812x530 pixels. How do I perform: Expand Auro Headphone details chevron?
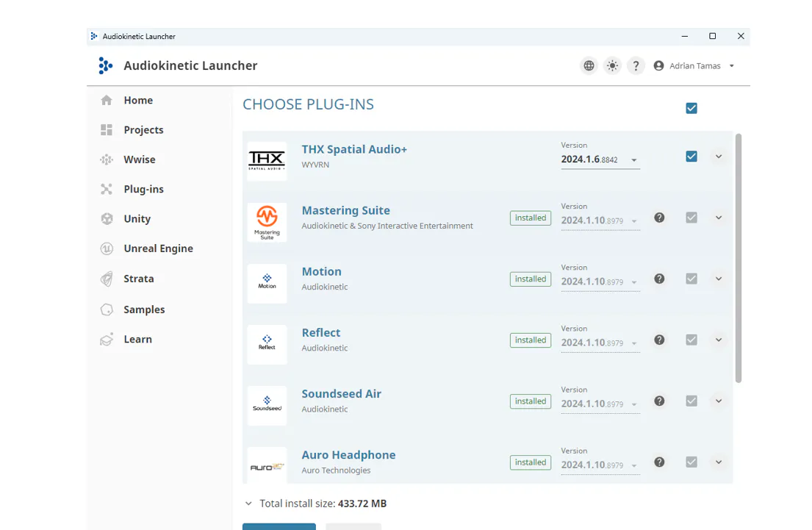pyautogui.click(x=719, y=462)
